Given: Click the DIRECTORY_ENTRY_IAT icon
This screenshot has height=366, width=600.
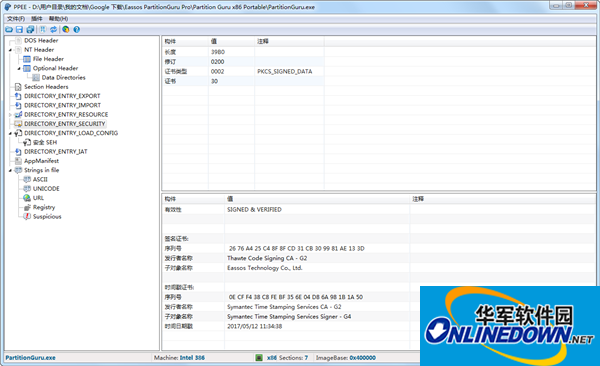Looking at the screenshot, I should [18, 152].
